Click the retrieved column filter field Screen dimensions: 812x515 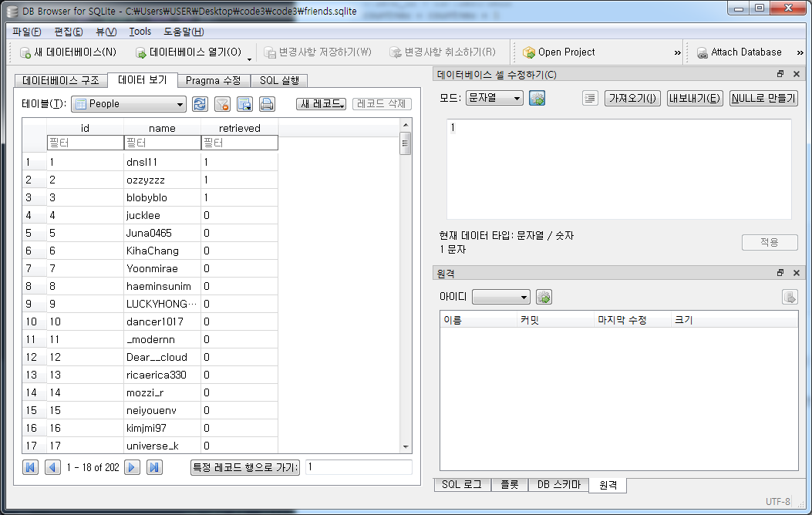(240, 143)
